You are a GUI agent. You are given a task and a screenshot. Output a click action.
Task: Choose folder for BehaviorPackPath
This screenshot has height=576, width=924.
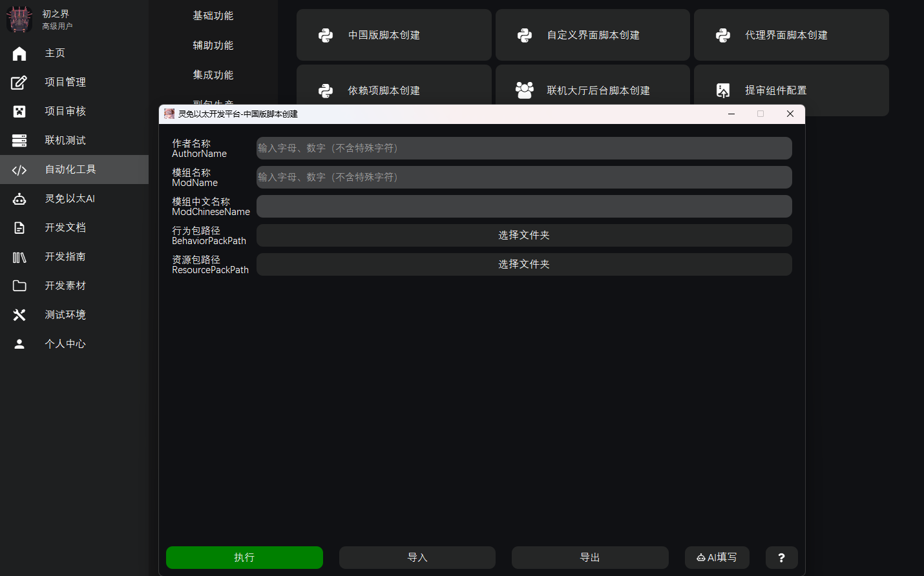pyautogui.click(x=523, y=235)
